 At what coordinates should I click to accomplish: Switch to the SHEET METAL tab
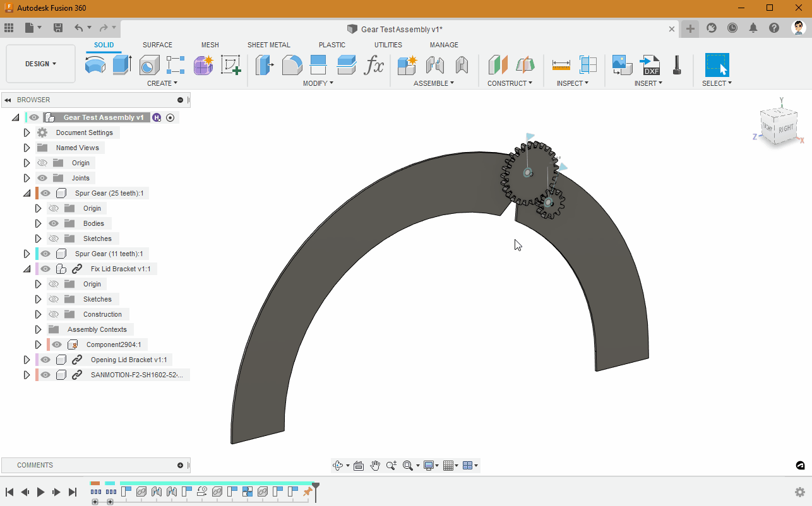pos(269,45)
